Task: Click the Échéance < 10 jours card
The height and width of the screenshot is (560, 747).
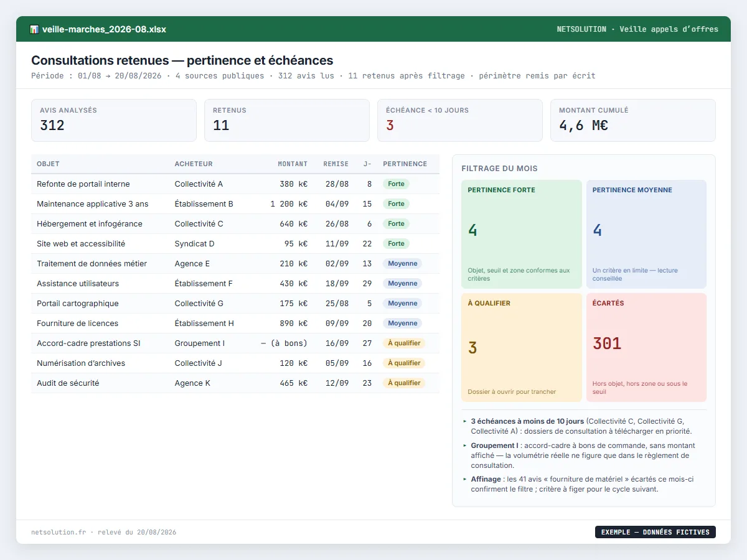Action: coord(460,121)
